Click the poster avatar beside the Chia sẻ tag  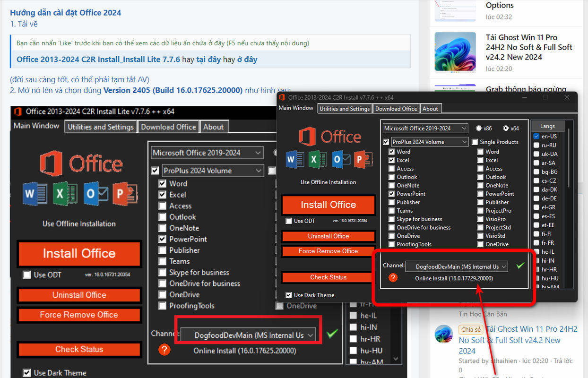pyautogui.click(x=444, y=334)
